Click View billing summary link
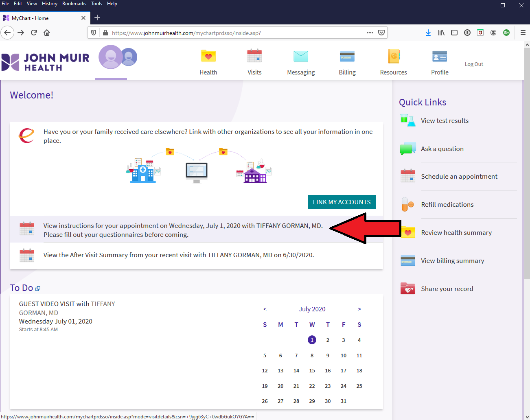 453,260
